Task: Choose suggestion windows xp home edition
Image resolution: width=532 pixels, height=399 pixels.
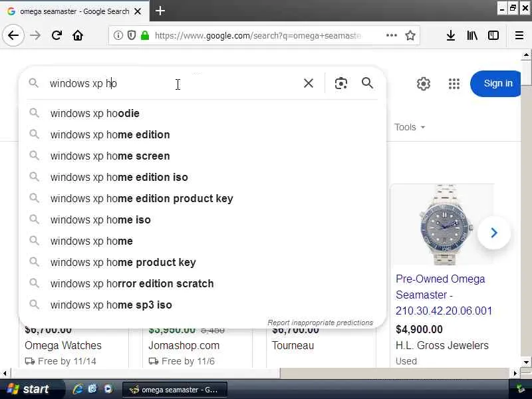Action: click(x=202, y=135)
